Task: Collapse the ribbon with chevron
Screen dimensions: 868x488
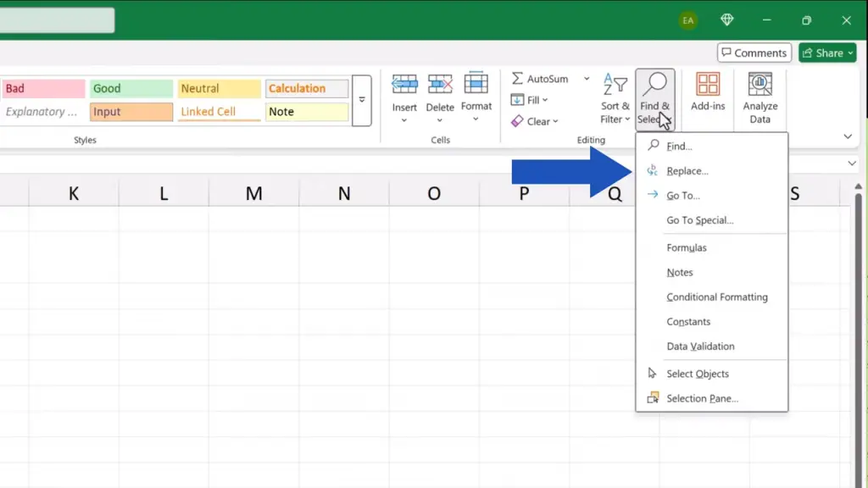Action: pos(848,136)
